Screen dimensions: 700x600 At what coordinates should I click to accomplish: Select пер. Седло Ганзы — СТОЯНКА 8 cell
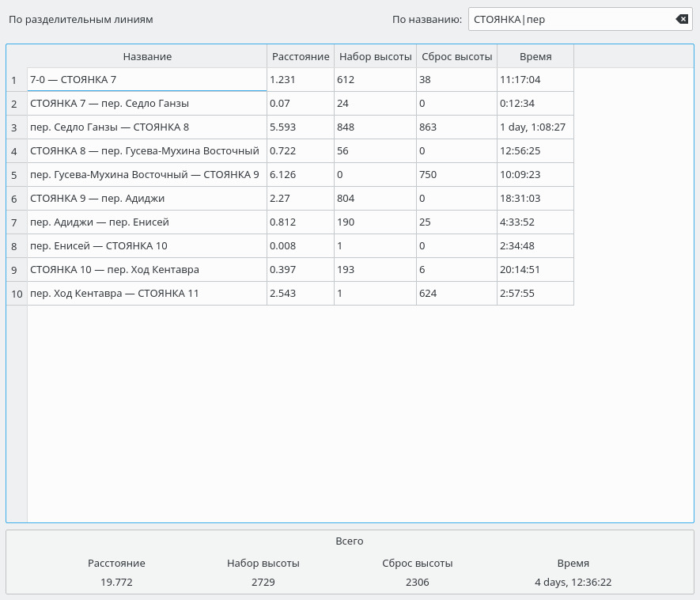point(147,127)
